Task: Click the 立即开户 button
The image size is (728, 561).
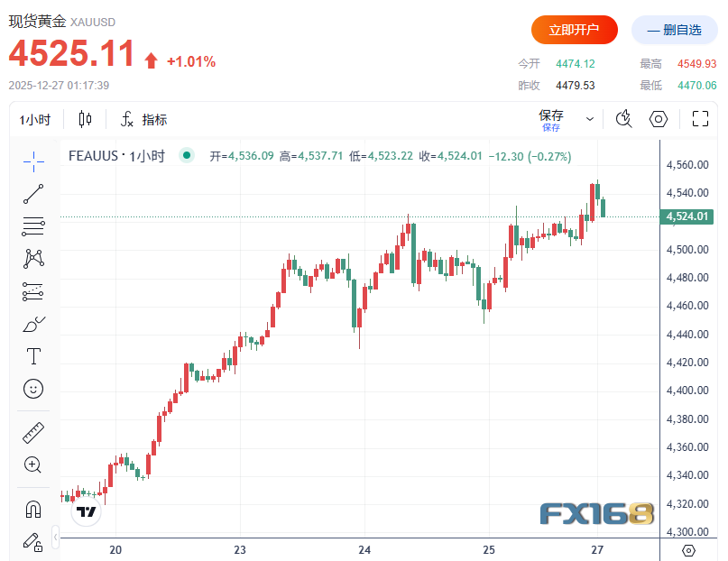Action: pos(575,30)
